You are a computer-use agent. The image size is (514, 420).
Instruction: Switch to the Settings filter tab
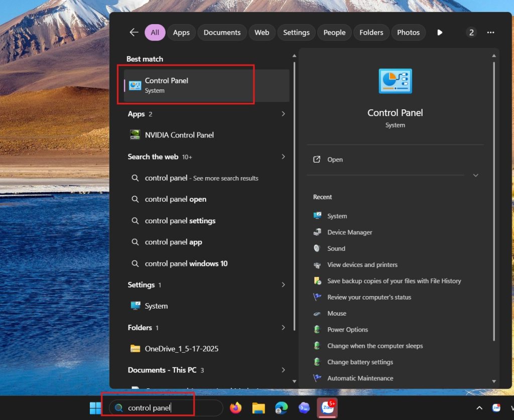tap(296, 33)
